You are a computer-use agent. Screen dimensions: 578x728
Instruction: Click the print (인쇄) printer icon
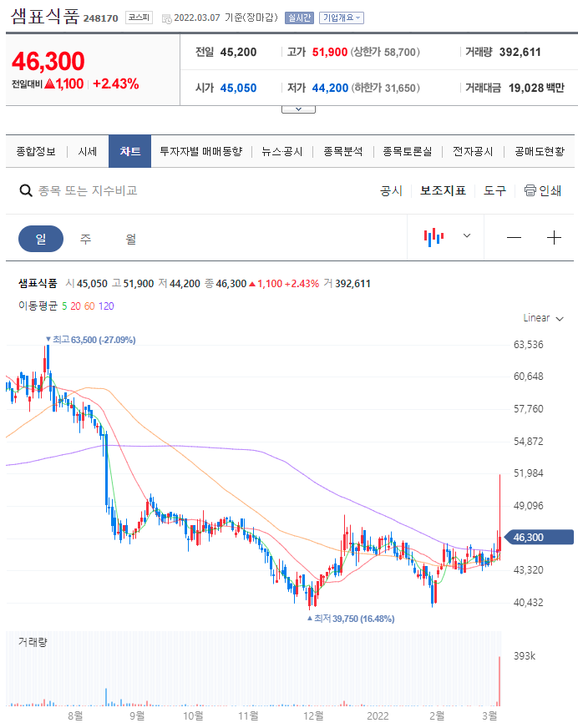click(530, 190)
